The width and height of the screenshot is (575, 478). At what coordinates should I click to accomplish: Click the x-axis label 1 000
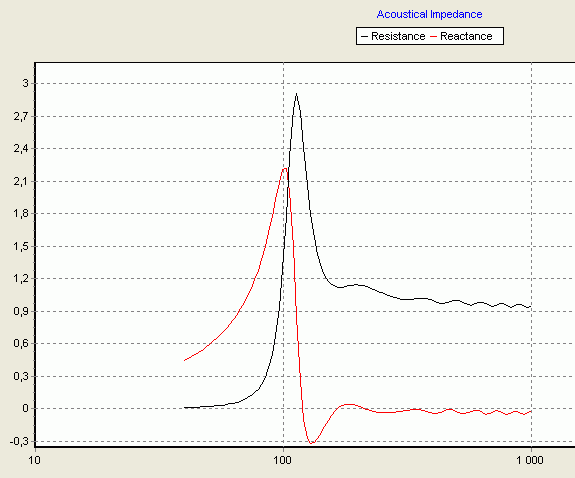coord(530,460)
